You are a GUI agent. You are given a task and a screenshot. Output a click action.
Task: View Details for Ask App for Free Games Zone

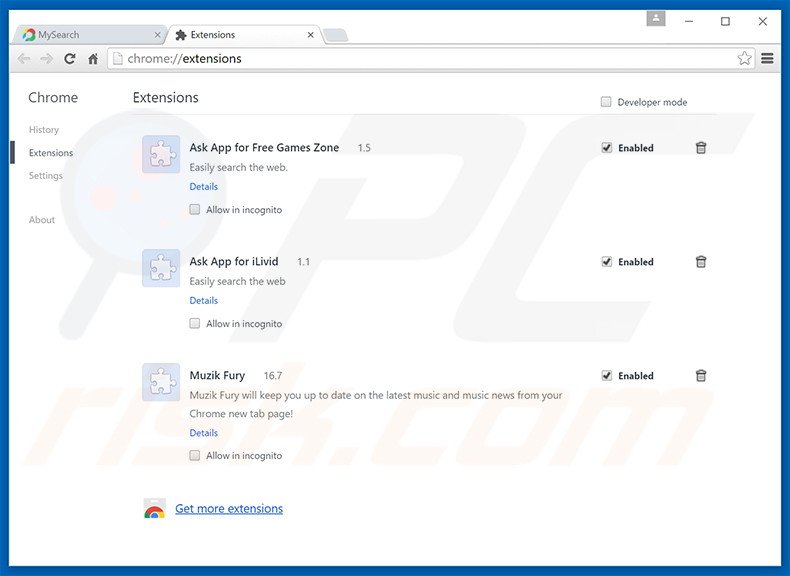click(204, 186)
